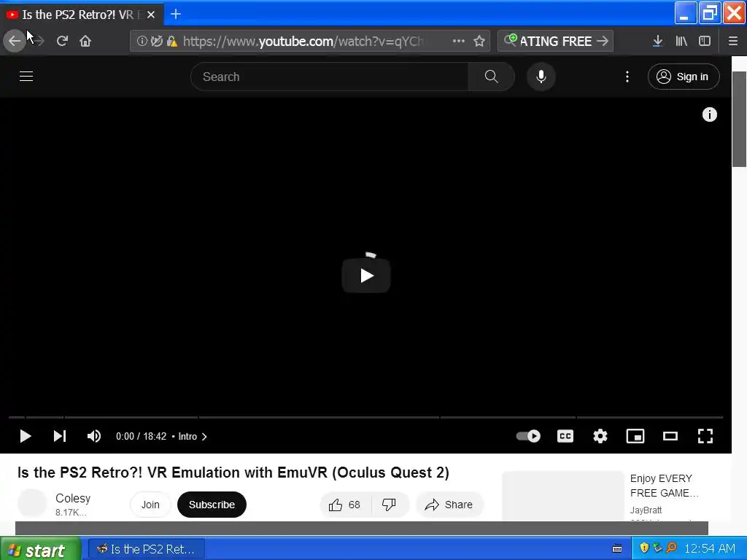Image resolution: width=747 pixels, height=560 pixels.
Task: Open YouTube settings three-dot menu
Action: pos(627,77)
